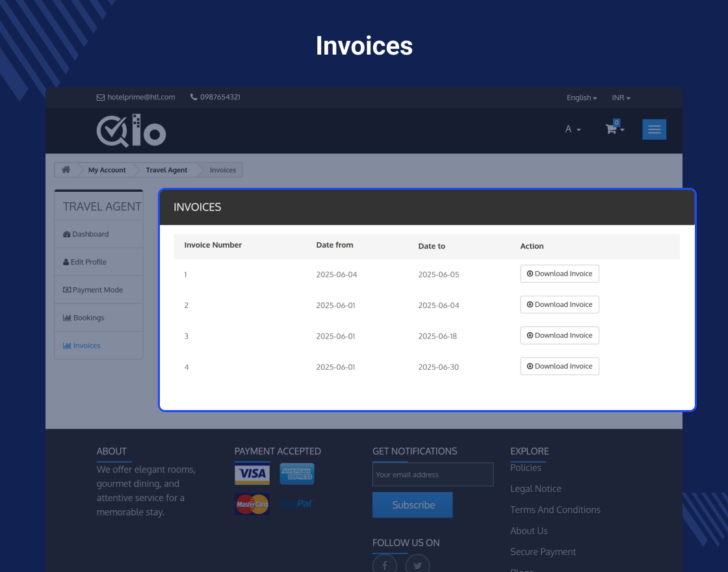Click hotelprime@htl.com email address
Viewport: 728px width, 572px height.
[x=141, y=97]
